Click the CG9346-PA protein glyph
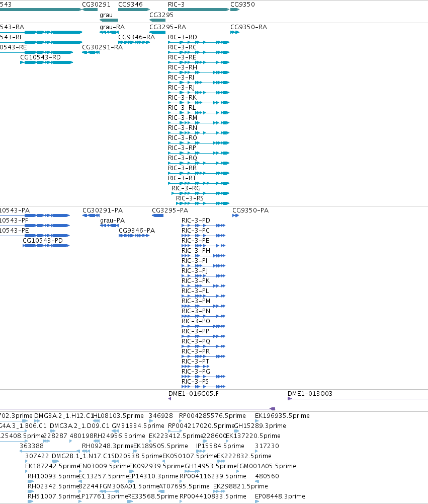The height and width of the screenshot is (504, 428). pyautogui.click(x=134, y=236)
